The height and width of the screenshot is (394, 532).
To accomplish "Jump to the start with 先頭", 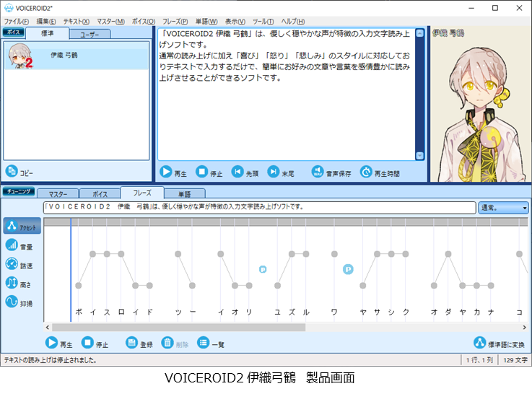I will click(x=245, y=172).
